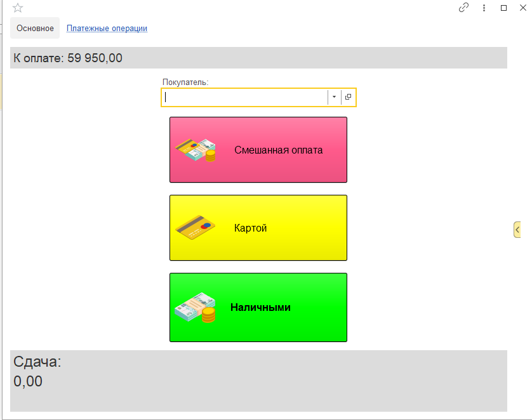
Task: Click the yellow credit card icon
Action: click(196, 228)
